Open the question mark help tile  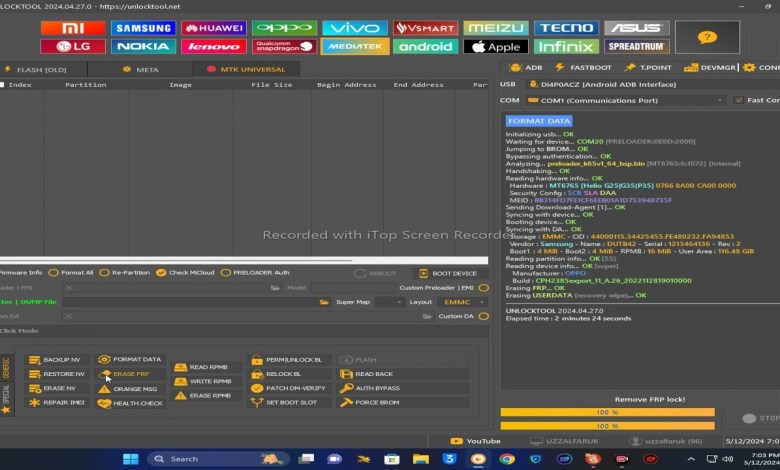pos(707,37)
